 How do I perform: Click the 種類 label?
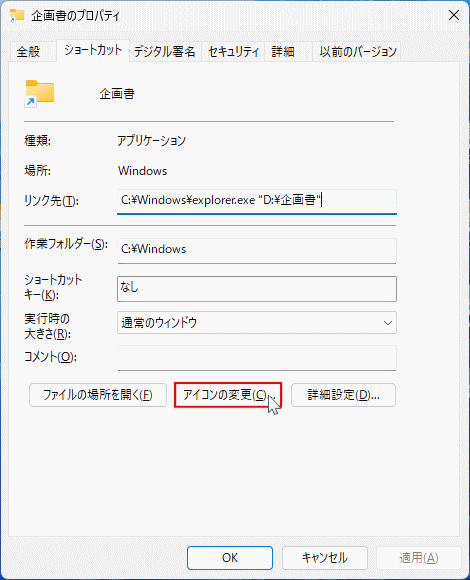37,141
